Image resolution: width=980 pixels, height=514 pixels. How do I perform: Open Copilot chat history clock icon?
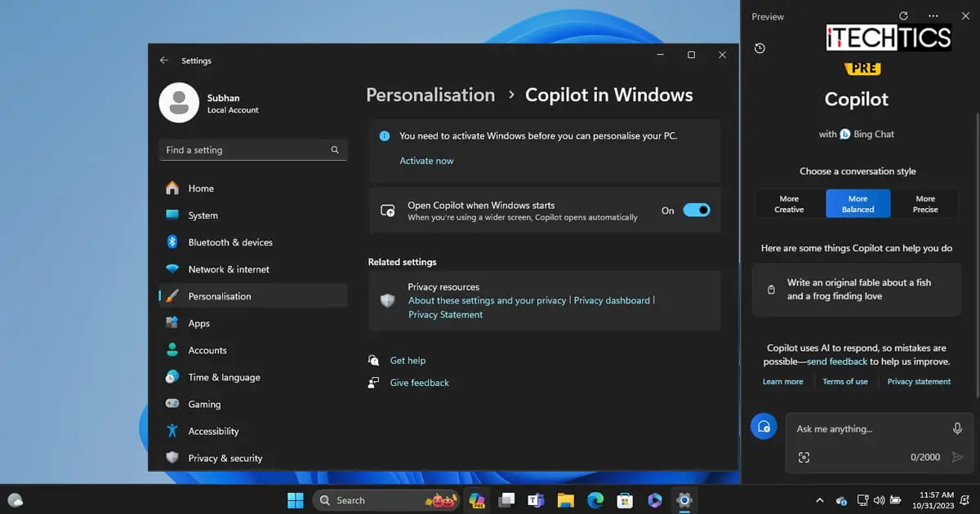click(x=759, y=49)
